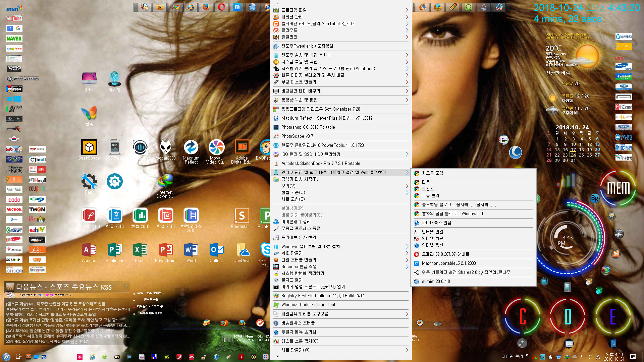The width and height of the screenshot is (644, 362).
Task: Select Photoshop CC 2018 Portable entry
Action: 341,127
